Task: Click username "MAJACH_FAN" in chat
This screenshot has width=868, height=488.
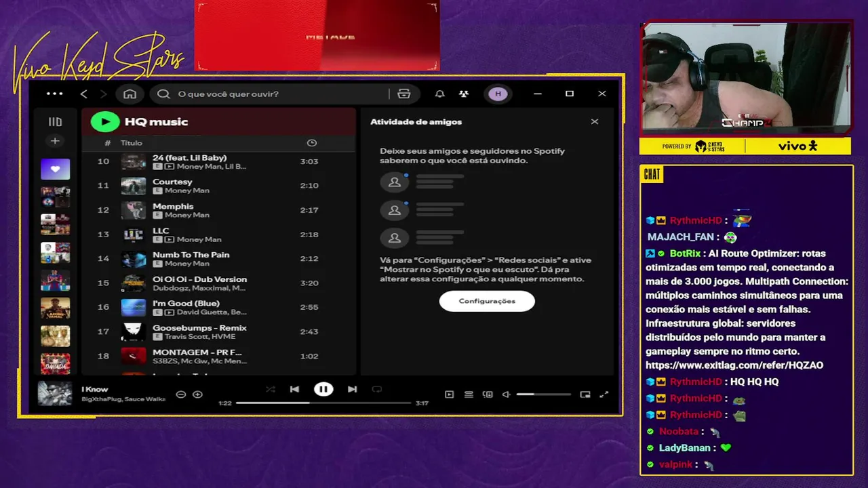Action: [681, 237]
